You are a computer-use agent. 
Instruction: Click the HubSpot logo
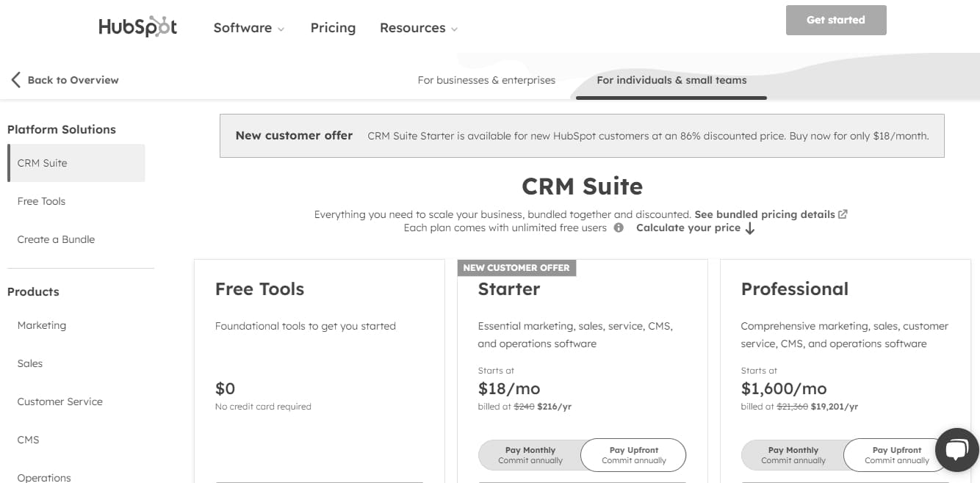tap(138, 27)
